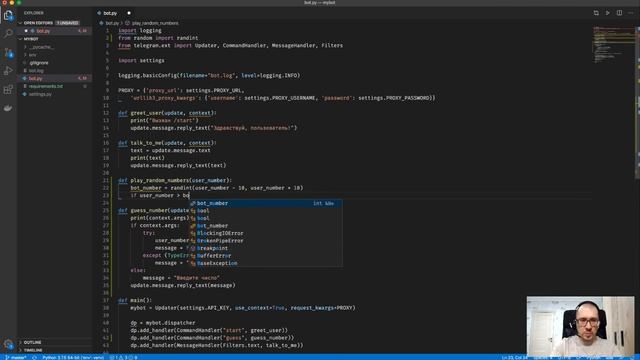Open the Run and Debug view
The image size is (640, 360).
pos(8,71)
